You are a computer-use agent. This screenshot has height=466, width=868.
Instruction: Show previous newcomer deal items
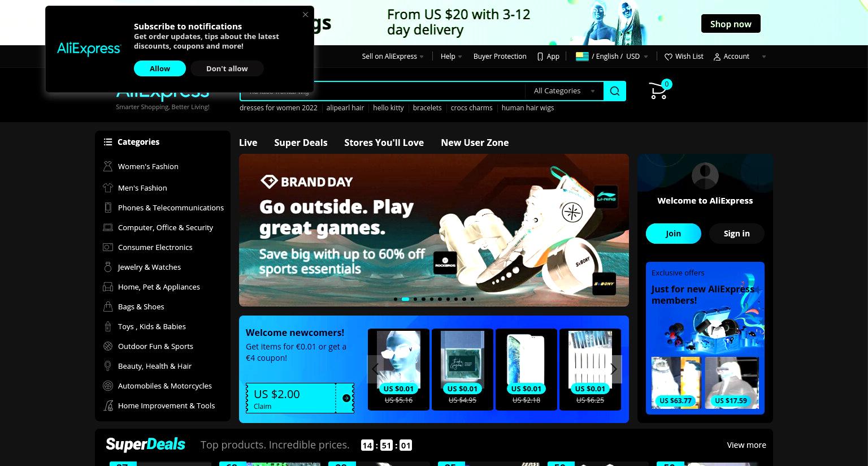pyautogui.click(x=375, y=369)
